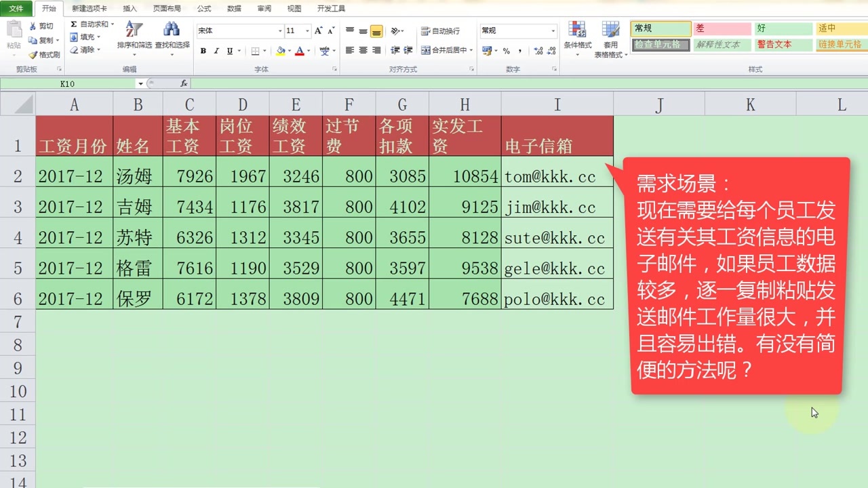The height and width of the screenshot is (488, 868).
Task: Increase font size with the large A
Action: click(319, 30)
